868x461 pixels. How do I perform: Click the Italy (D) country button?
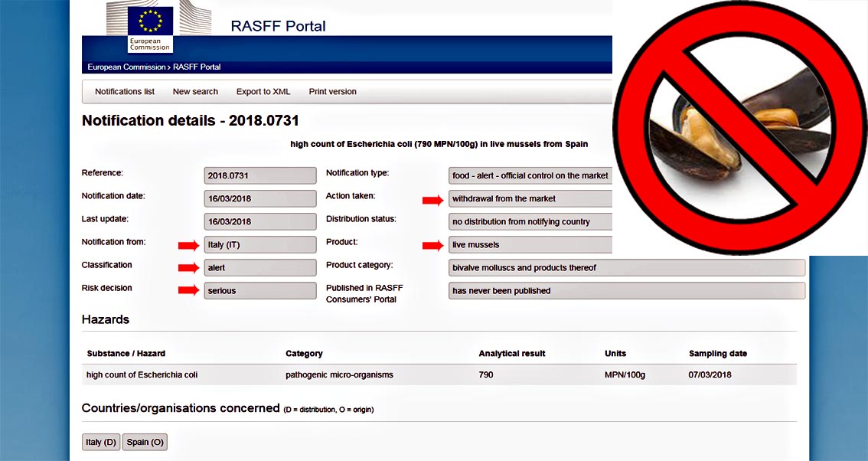point(101,442)
